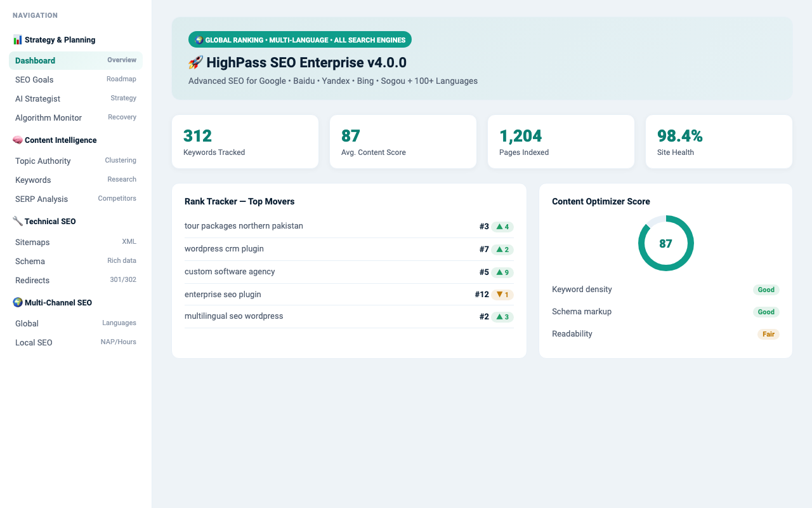Open SEO Goals in sidebar
The width and height of the screenshot is (812, 508).
(75, 79)
